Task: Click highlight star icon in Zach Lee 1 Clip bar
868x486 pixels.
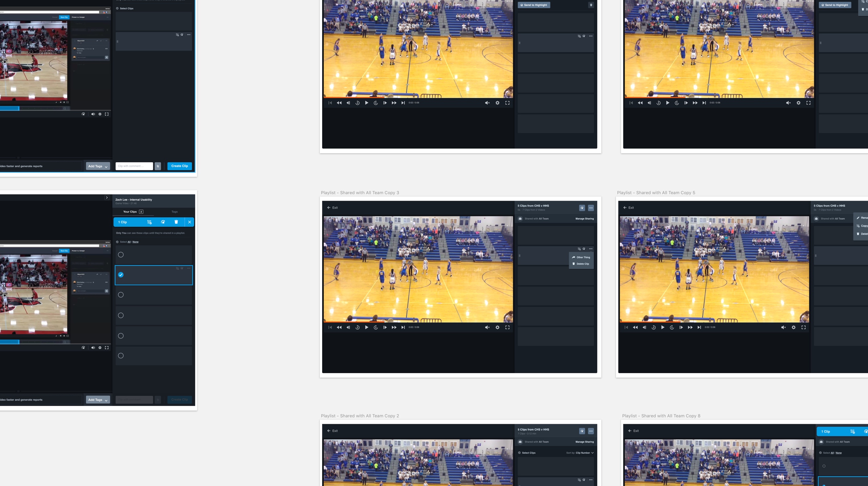Action: [163, 222]
